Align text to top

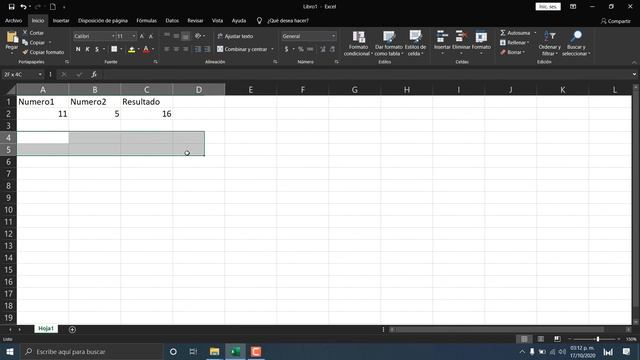(167, 36)
